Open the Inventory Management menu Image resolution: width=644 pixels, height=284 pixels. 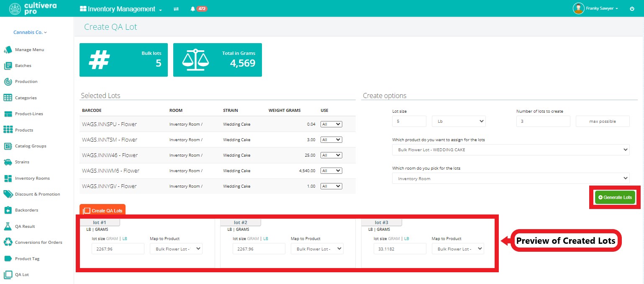click(x=121, y=9)
